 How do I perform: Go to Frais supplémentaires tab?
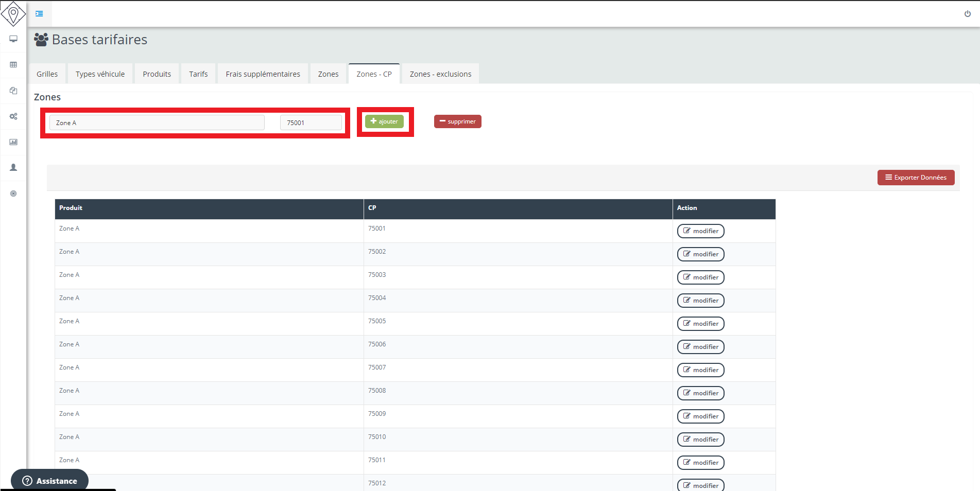263,74
